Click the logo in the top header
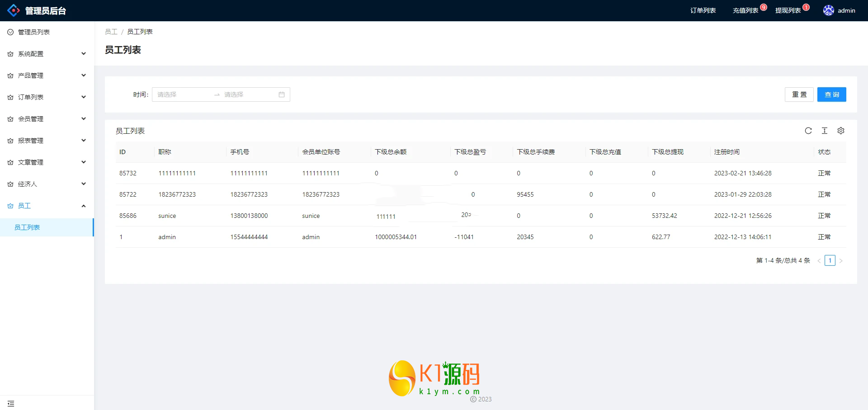 pyautogui.click(x=14, y=10)
